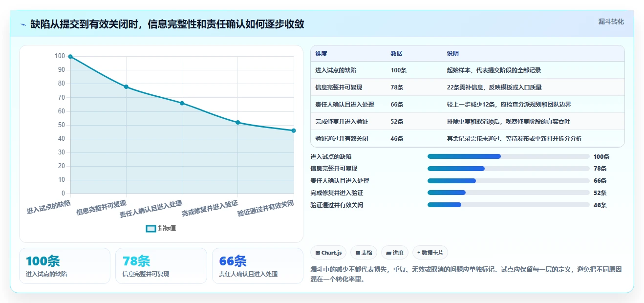Click progress bar for 进入试点的缺陷
The width and height of the screenshot is (644, 303).
pyautogui.click(x=508, y=156)
